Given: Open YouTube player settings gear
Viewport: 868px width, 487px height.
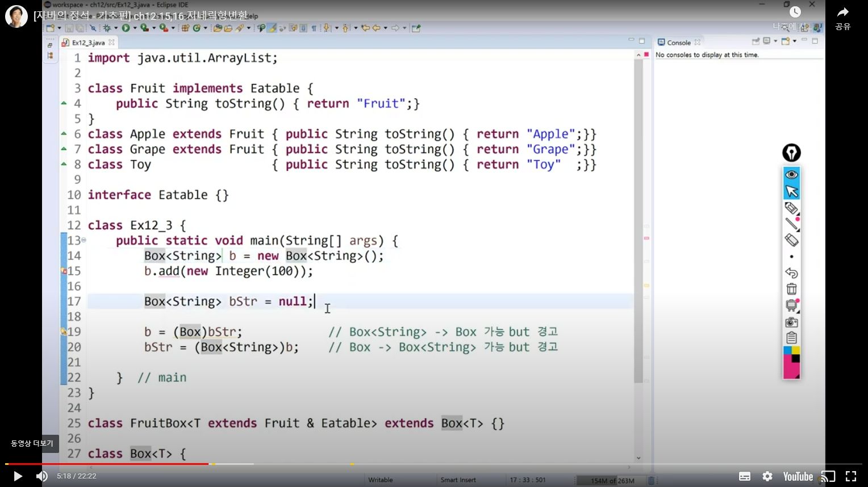Looking at the screenshot, I should (767, 476).
